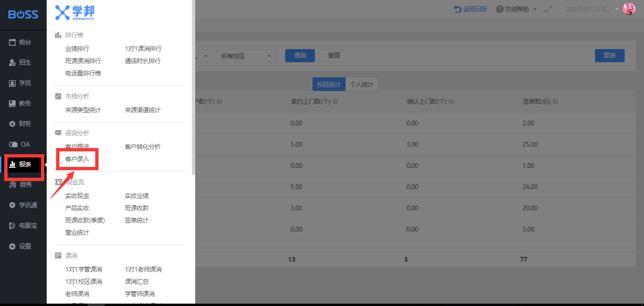Image resolution: width=644 pixels, height=306 pixels.
Task: Click the 学邦 logo in the menu panel
Action: coord(75,13)
